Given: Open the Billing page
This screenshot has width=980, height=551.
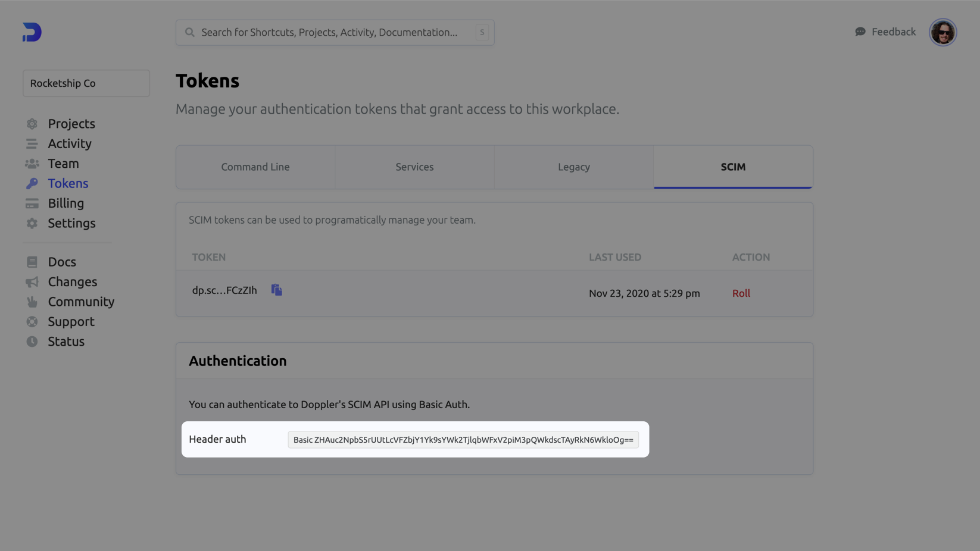Looking at the screenshot, I should click(66, 204).
